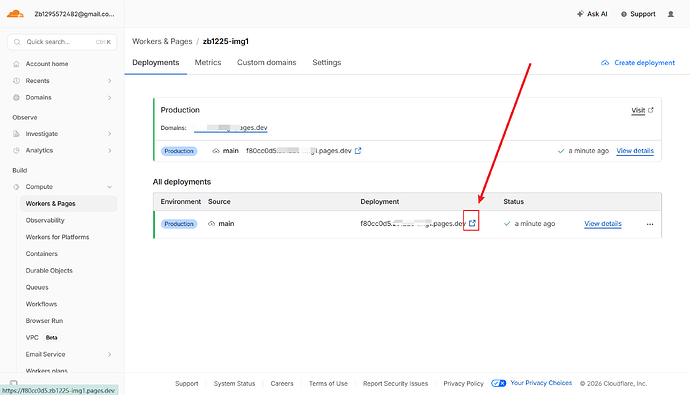Viewport: 690px width, 395px height.
Task: Collapse the Compute section chevron
Action: [110, 187]
